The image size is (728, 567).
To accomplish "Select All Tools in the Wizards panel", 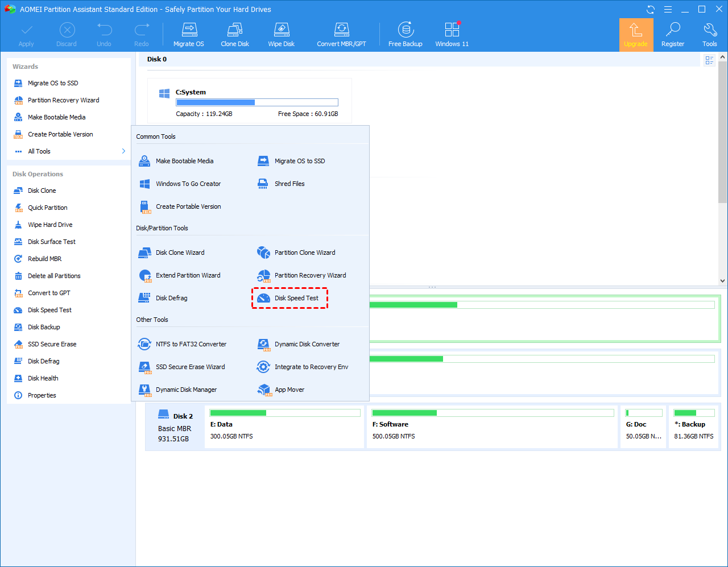I will point(39,151).
